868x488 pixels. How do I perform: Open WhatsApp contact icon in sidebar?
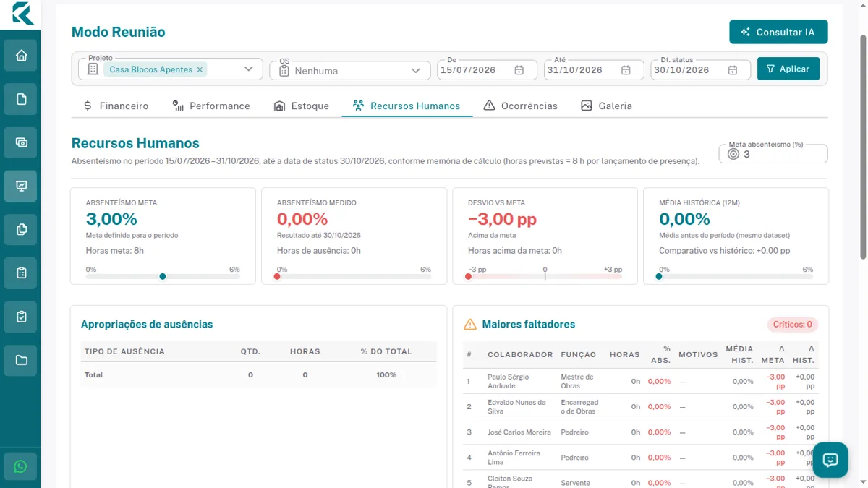pyautogui.click(x=20, y=467)
